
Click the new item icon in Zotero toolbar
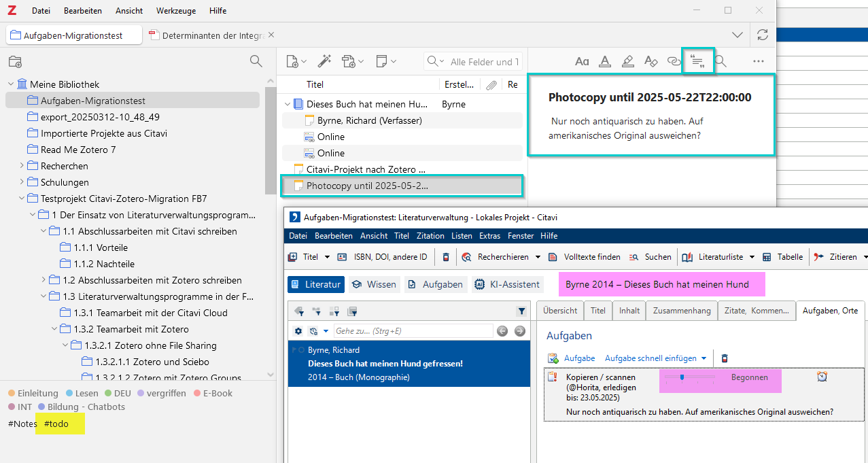296,61
